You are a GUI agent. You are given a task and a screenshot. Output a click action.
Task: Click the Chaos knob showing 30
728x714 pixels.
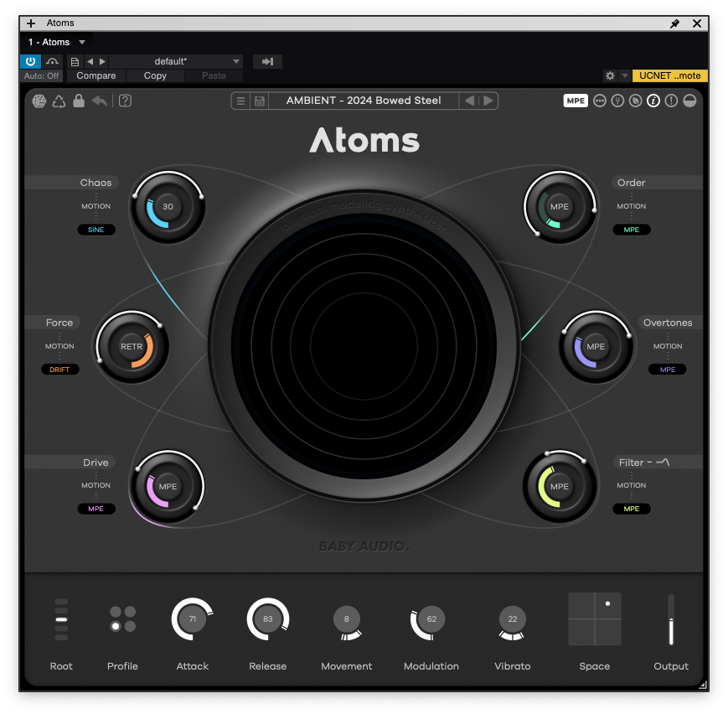(168, 207)
